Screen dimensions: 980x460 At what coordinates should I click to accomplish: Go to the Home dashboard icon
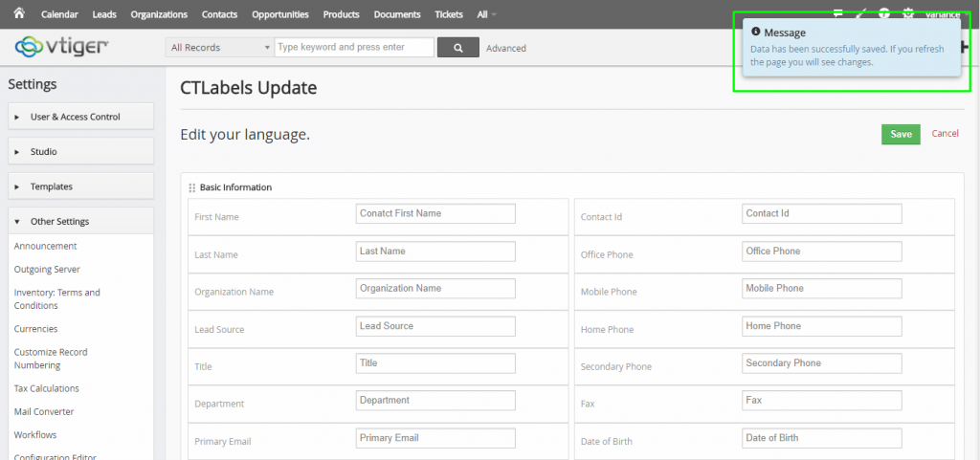(19, 13)
